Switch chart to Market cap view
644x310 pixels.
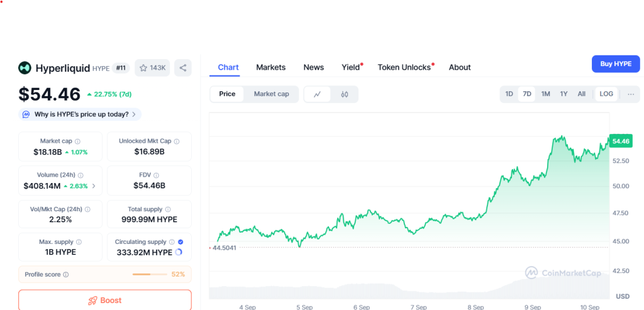point(271,94)
